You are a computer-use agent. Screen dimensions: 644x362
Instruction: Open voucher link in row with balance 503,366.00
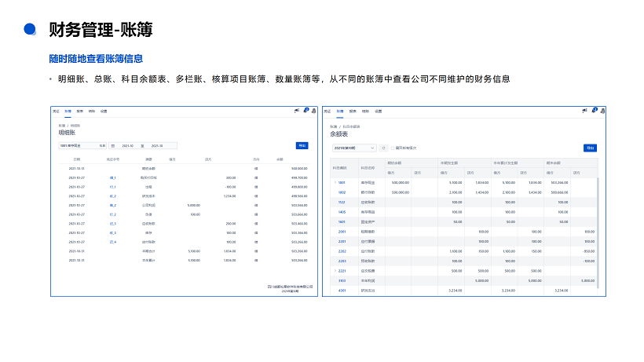point(113,232)
